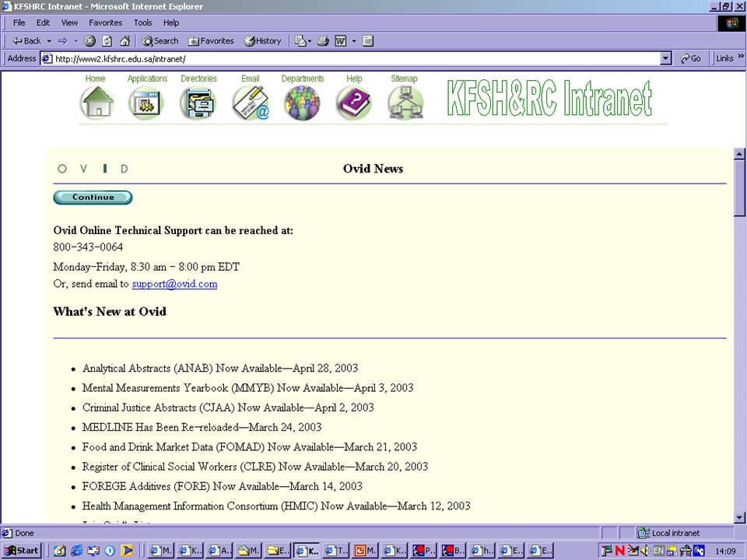Open the Email intranet icon
Viewport: 747px width, 560px height.
click(x=251, y=103)
